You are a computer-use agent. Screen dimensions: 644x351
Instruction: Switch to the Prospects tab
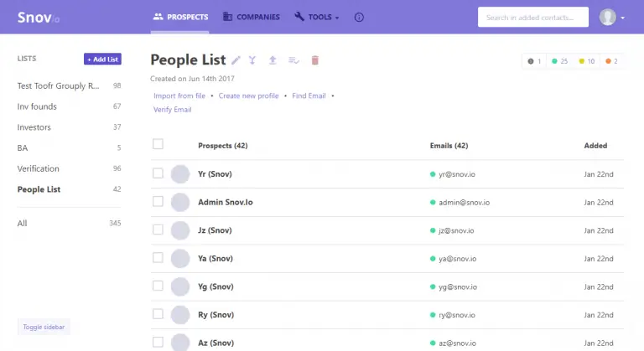180,17
